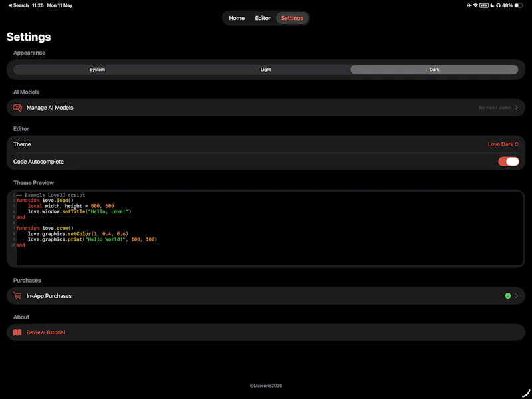Viewport: 532px width, 399px height.
Task: Click the Purchases section header
Action: (x=27, y=280)
